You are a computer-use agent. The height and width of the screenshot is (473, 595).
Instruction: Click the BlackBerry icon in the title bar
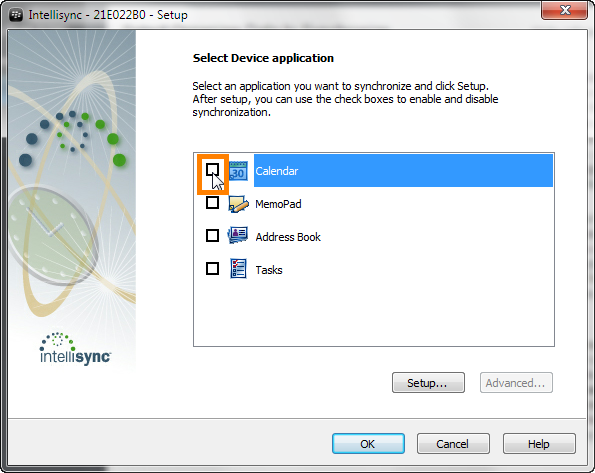pyautogui.click(x=16, y=15)
